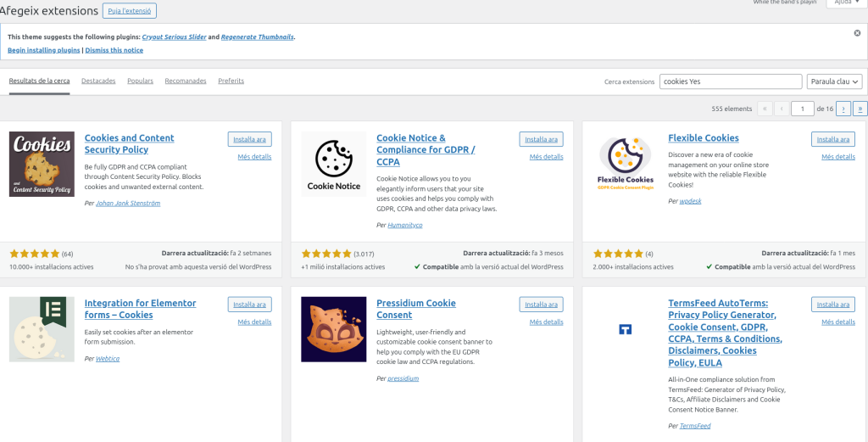Click the Integration for Elementor forms icon

point(42,329)
